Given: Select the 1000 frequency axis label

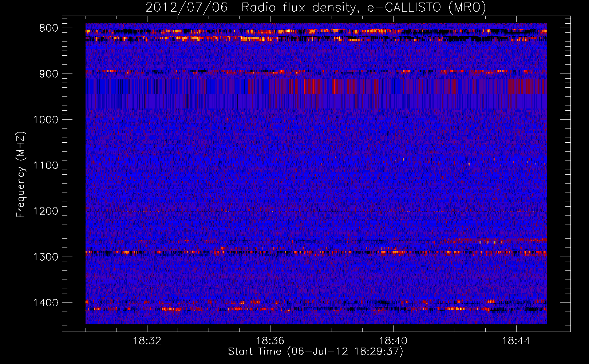Looking at the screenshot, I should tap(46, 120).
